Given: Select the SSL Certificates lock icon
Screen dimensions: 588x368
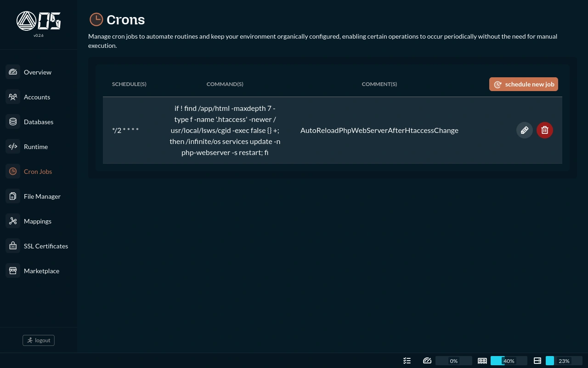Looking at the screenshot, I should click(13, 246).
